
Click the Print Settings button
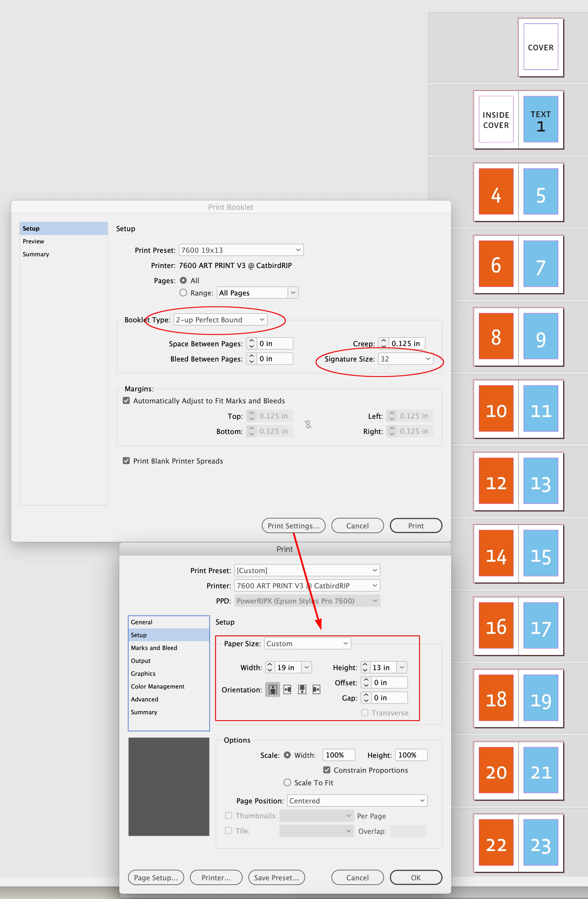293,526
